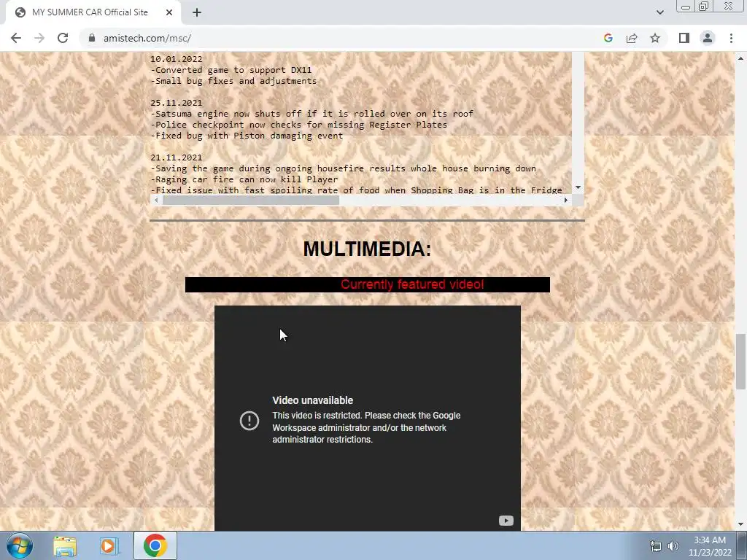This screenshot has width=747, height=560.
Task: Click the line about Satsuma engine shutting off
Action: point(312,114)
